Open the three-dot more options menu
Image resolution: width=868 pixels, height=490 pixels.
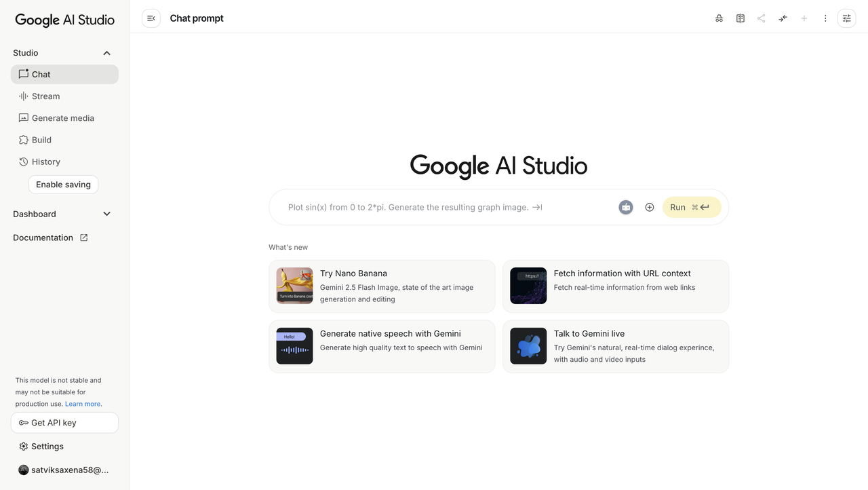tap(825, 18)
